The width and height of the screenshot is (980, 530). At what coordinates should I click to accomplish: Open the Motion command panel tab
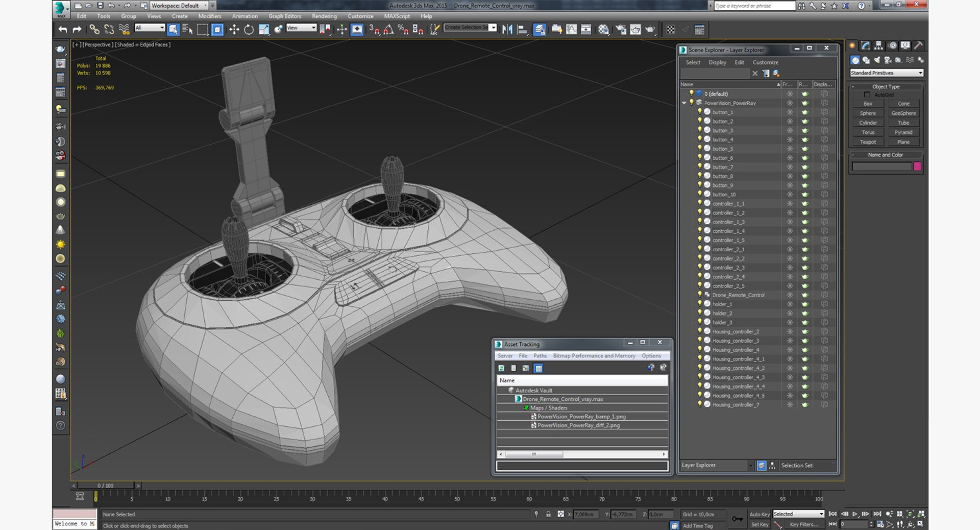pyautogui.click(x=892, y=45)
